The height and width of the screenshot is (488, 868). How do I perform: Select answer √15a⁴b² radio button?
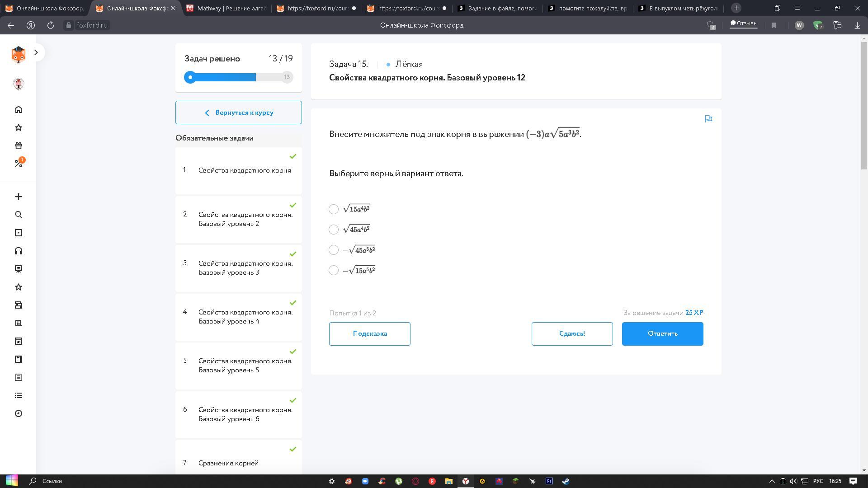(x=334, y=209)
